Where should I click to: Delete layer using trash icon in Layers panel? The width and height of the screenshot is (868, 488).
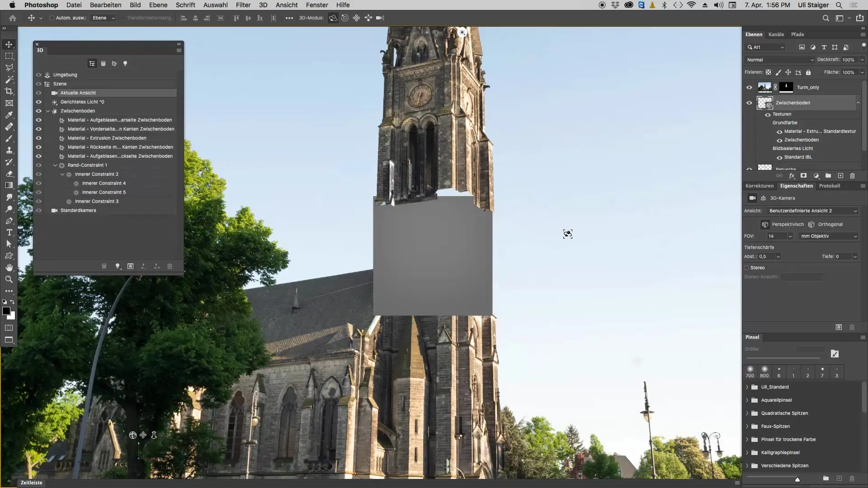[x=852, y=176]
